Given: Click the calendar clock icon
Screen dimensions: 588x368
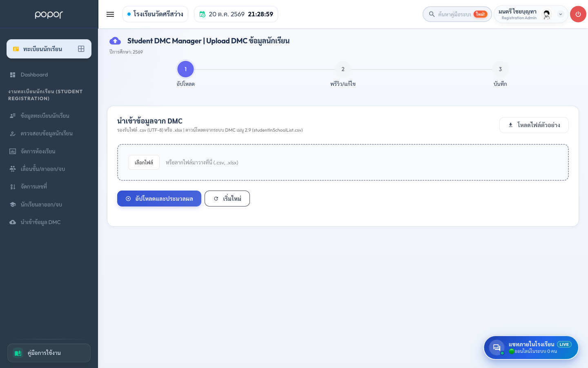Looking at the screenshot, I should [x=202, y=14].
